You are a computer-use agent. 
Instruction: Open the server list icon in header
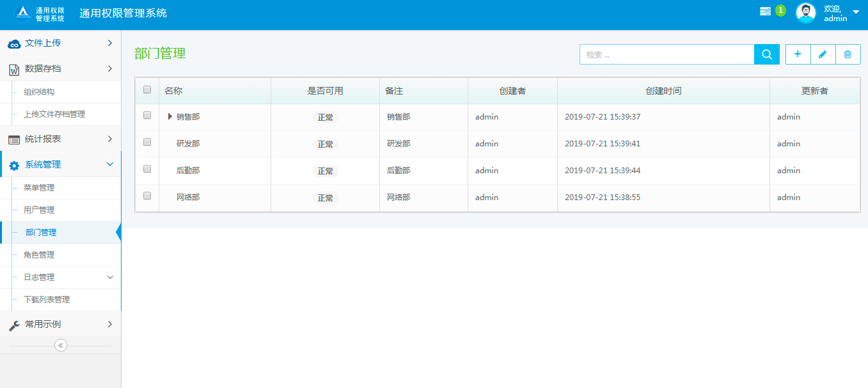765,12
